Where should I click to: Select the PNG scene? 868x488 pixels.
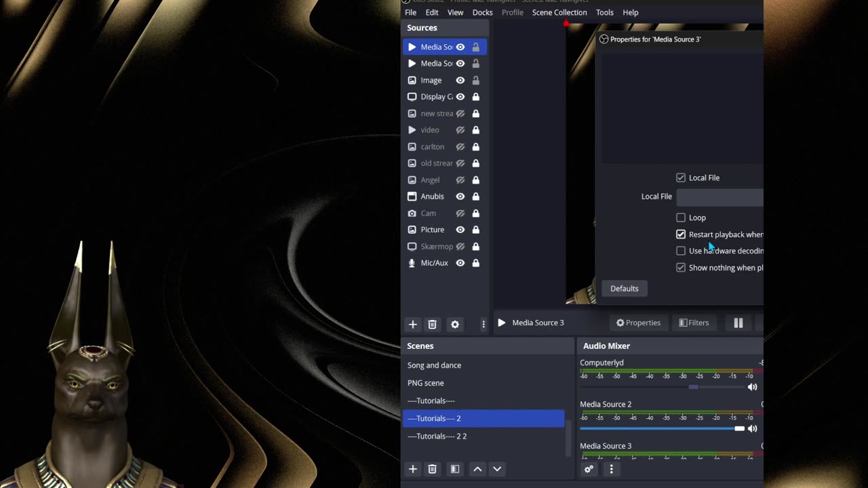pyautogui.click(x=484, y=383)
